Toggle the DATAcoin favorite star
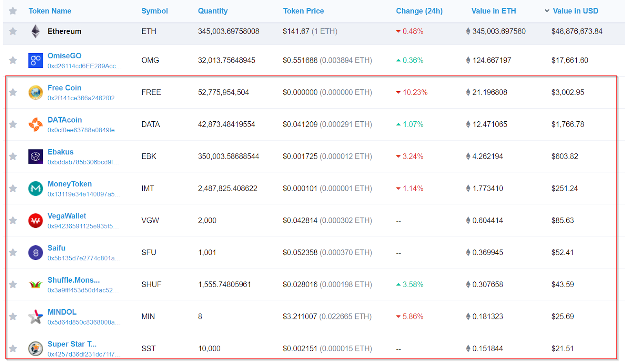 pos(13,124)
